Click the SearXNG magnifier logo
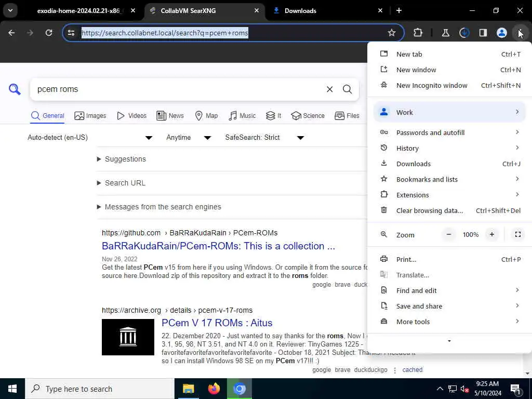The height and width of the screenshot is (399, 532). point(15,89)
